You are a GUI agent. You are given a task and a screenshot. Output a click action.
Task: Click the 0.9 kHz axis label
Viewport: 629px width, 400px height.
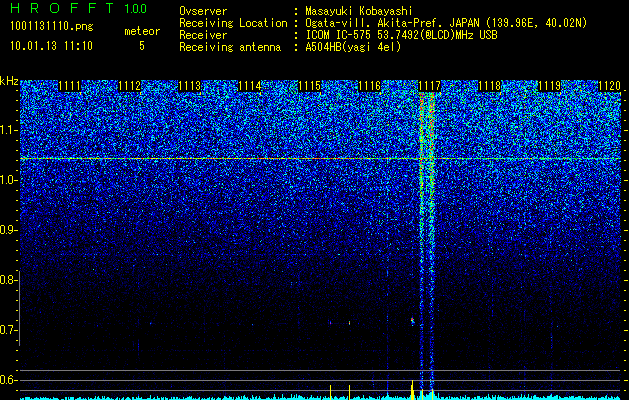[x=8, y=230]
